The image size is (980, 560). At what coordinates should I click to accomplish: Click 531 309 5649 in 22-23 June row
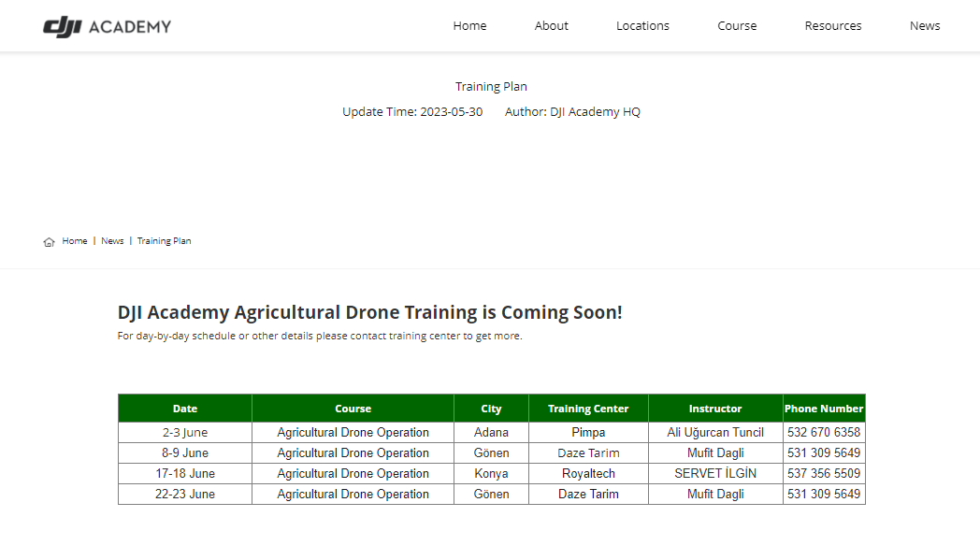coord(824,495)
